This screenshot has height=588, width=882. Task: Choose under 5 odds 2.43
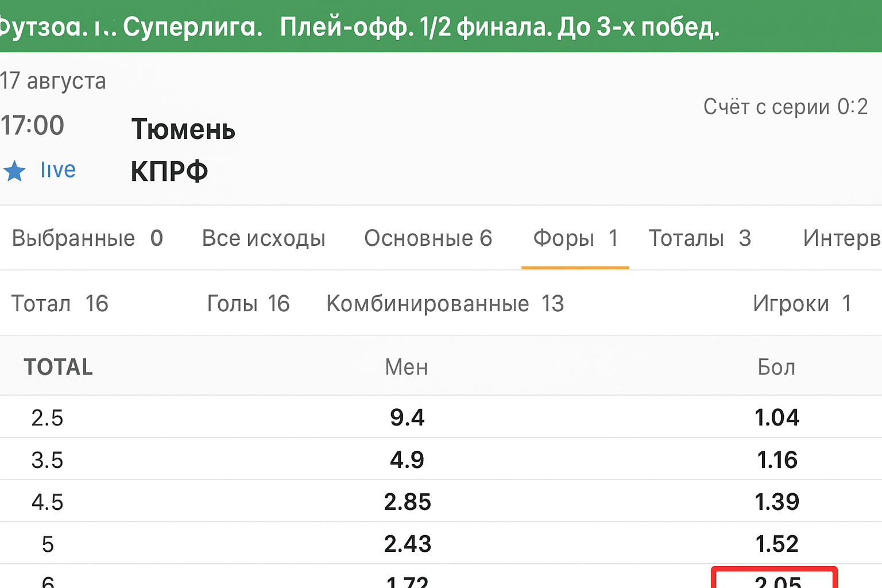click(407, 544)
